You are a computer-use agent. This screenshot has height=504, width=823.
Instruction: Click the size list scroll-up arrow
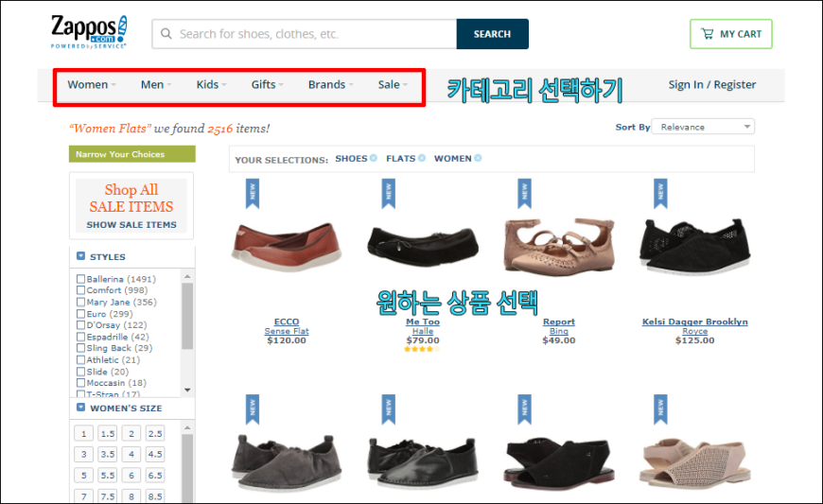[187, 428]
